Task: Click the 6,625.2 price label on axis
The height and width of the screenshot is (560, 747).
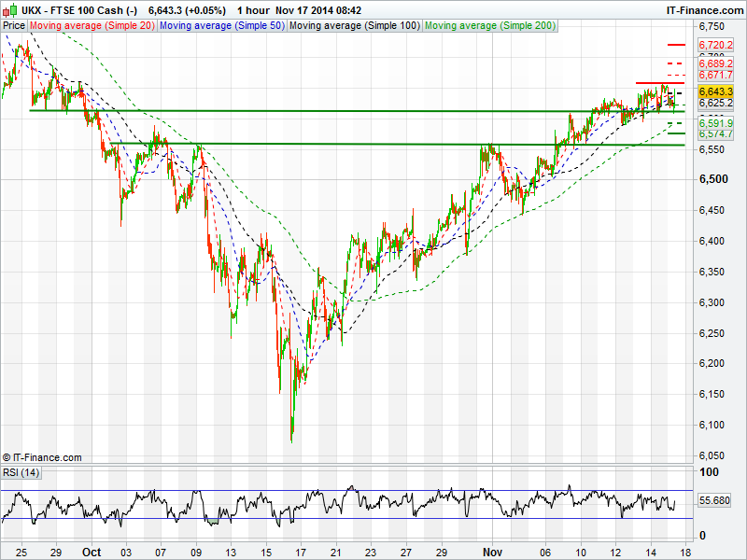Action: pos(714,103)
